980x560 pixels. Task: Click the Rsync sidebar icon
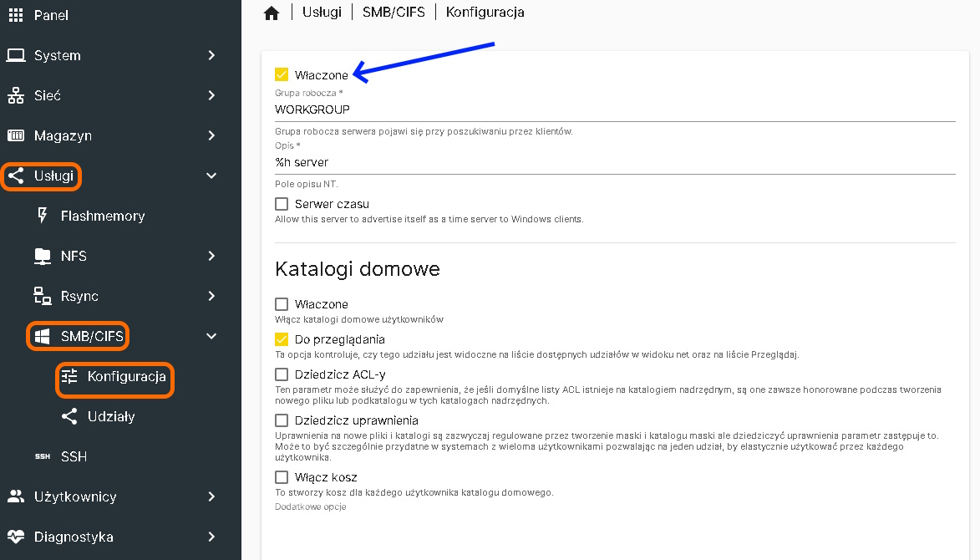point(43,296)
